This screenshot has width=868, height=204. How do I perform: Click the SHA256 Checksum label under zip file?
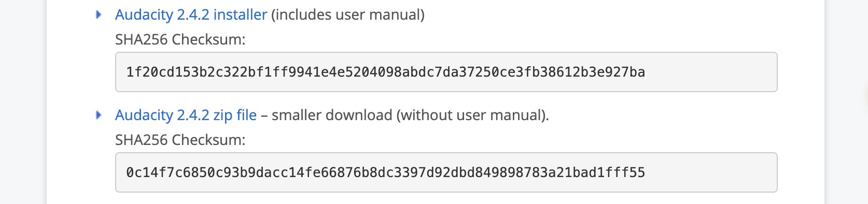coord(180,140)
